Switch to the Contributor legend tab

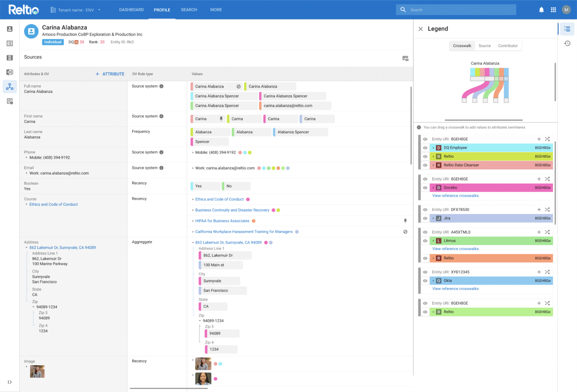507,46
